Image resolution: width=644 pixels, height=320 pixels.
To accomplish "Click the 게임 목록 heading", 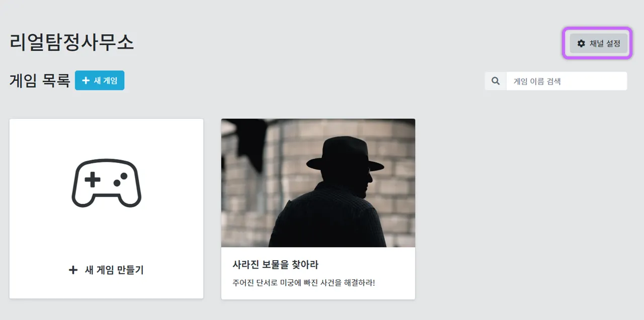I will [40, 81].
